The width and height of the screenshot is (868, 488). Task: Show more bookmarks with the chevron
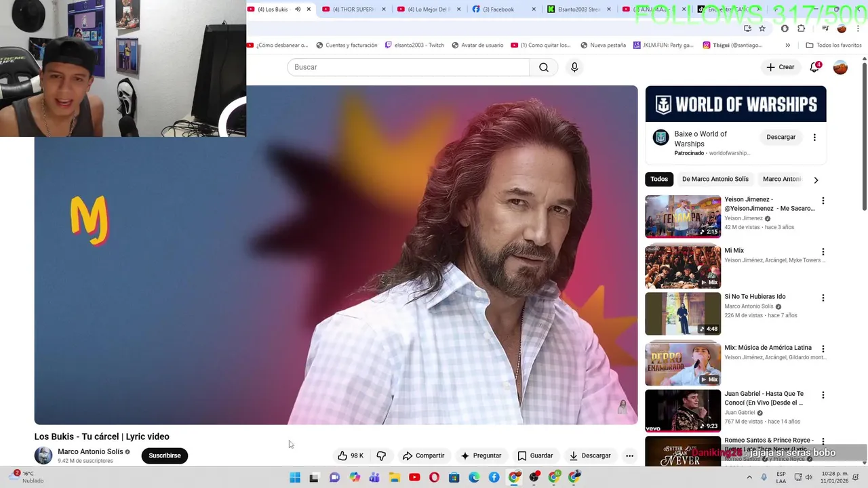tap(787, 45)
